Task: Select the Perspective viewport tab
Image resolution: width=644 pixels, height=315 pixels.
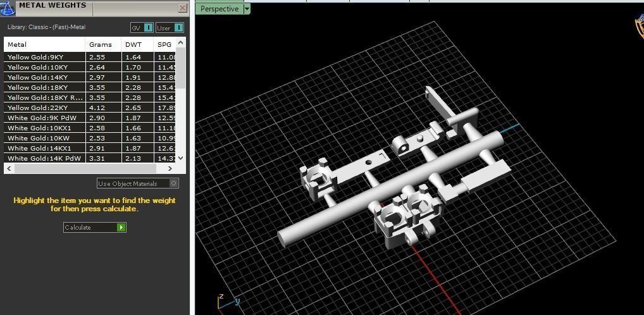Action: pos(220,9)
